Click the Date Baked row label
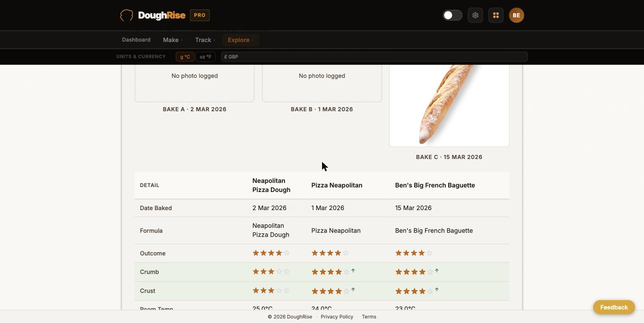644x323 pixels. 156,208
